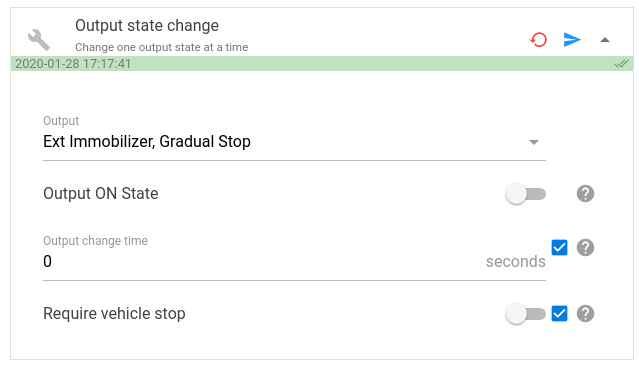Open help icon for Output change time

(585, 247)
